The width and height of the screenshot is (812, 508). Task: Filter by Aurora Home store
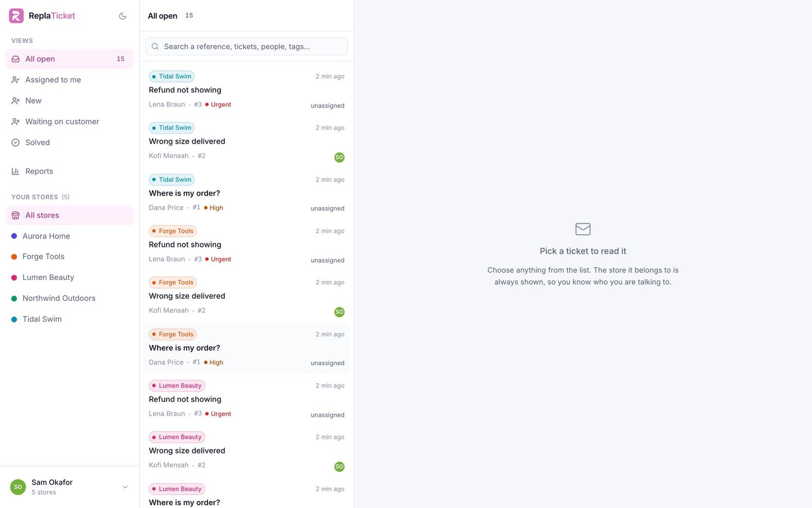70,236
